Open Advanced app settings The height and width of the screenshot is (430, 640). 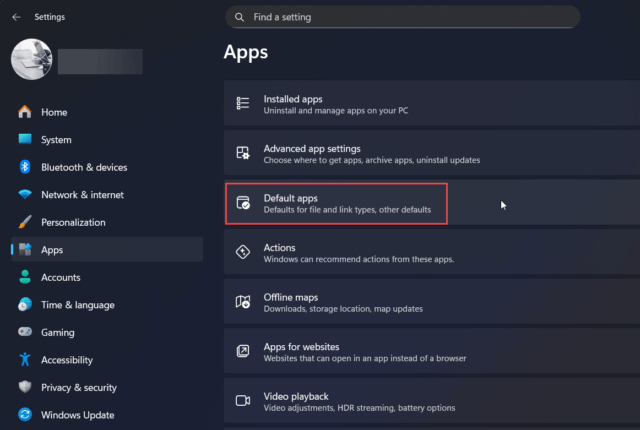[x=432, y=153]
